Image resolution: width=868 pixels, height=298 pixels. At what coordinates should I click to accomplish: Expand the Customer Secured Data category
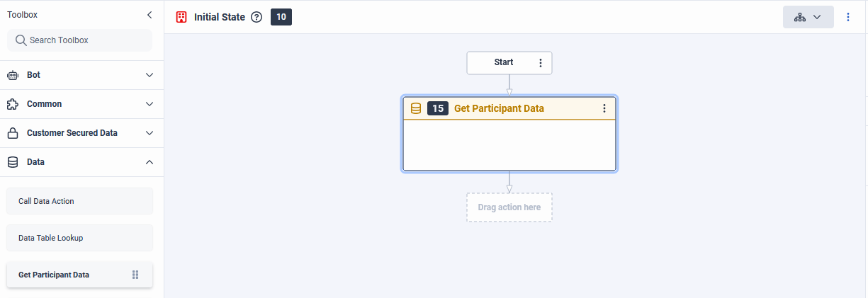[149, 133]
